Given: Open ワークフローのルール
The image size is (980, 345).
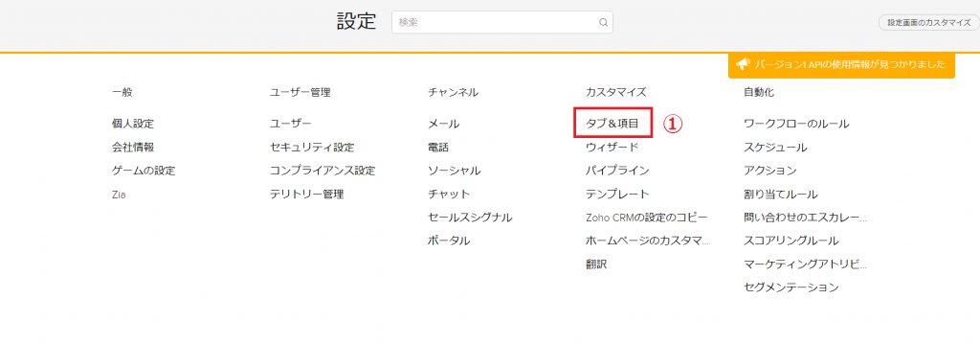Looking at the screenshot, I should (x=796, y=124).
